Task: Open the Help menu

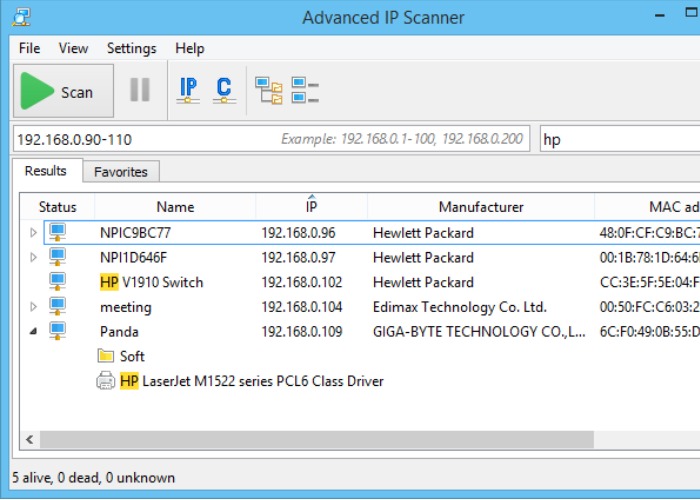Action: pos(190,48)
